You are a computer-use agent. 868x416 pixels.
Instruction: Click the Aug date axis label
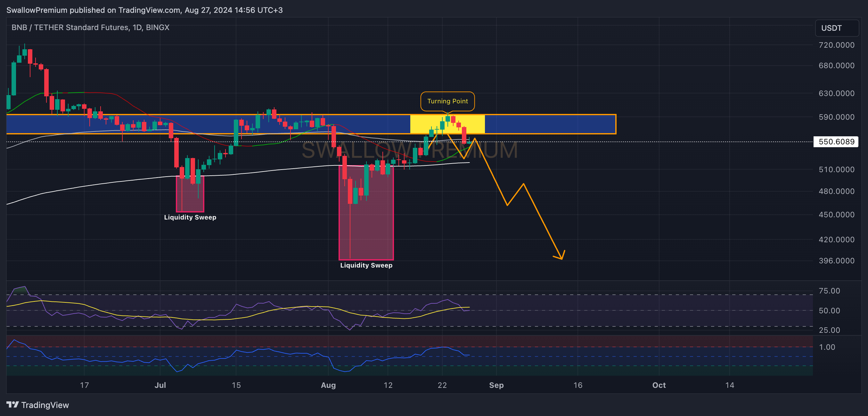coord(328,385)
